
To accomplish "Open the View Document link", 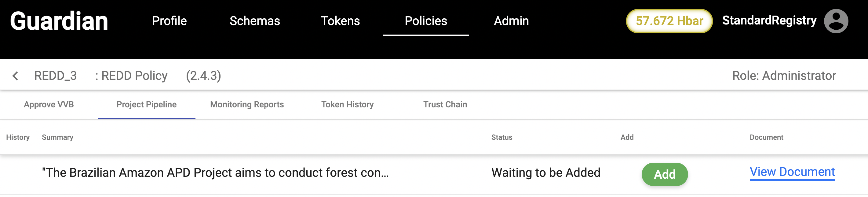I will tap(792, 172).
